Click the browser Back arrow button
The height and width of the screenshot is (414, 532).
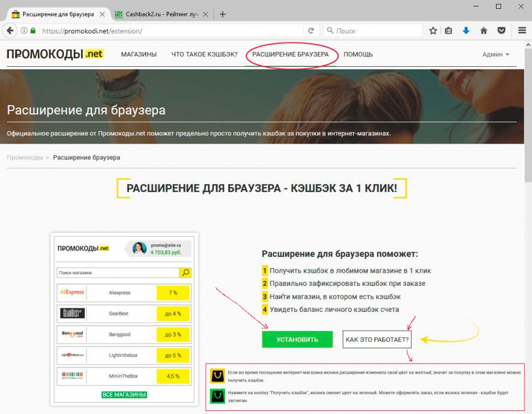point(10,31)
